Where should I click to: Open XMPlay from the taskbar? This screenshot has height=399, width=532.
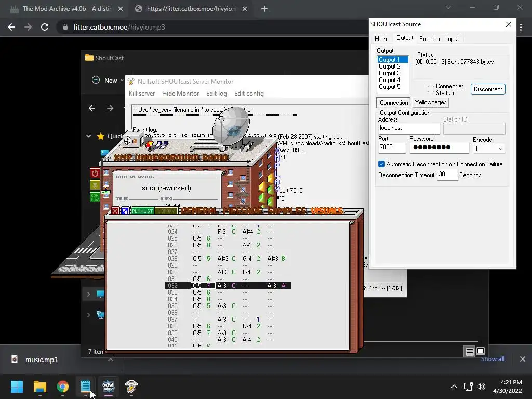(x=108, y=387)
